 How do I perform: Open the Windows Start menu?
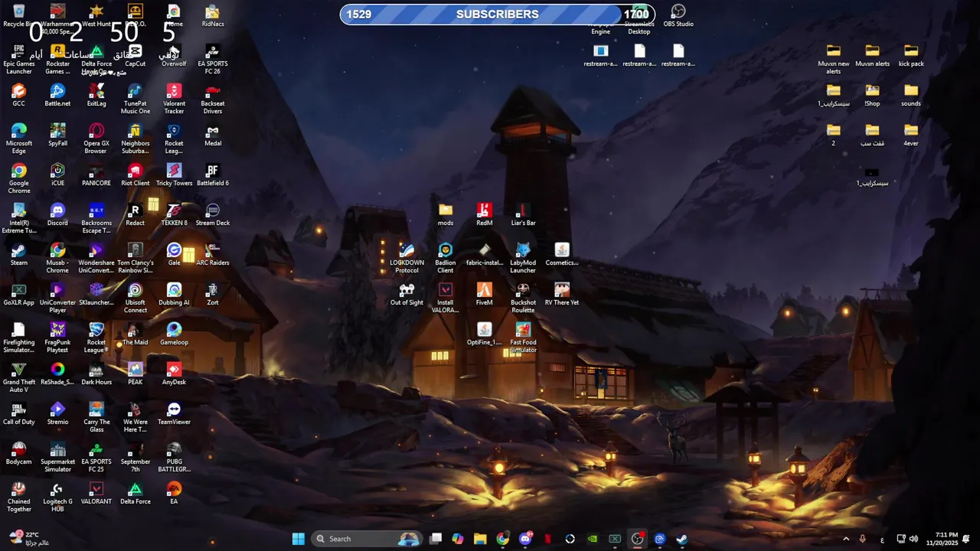298,539
